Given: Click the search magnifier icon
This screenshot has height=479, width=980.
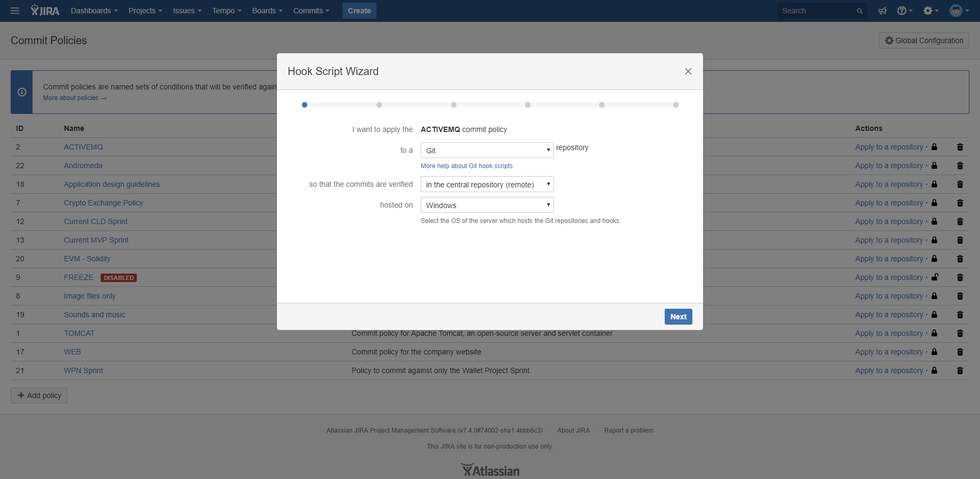Looking at the screenshot, I should pos(859,11).
